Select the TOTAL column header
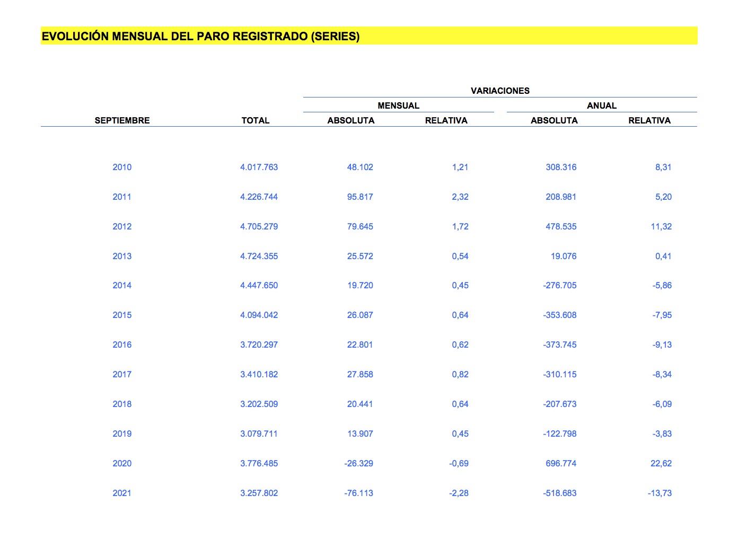The width and height of the screenshot is (756, 548). [x=255, y=120]
